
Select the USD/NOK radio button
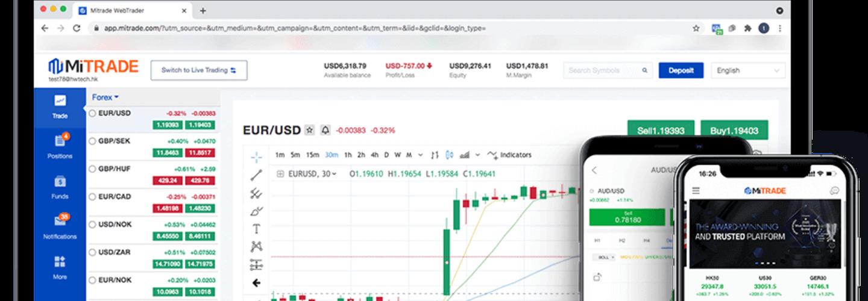coord(92,224)
